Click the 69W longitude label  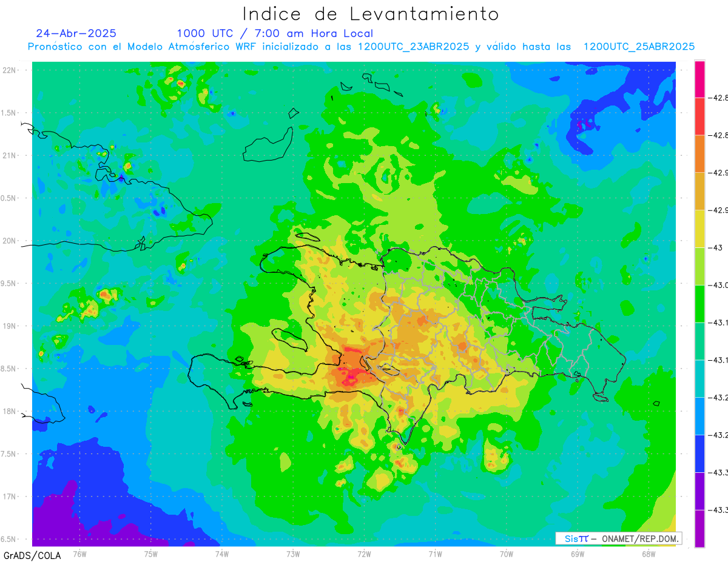point(577,554)
